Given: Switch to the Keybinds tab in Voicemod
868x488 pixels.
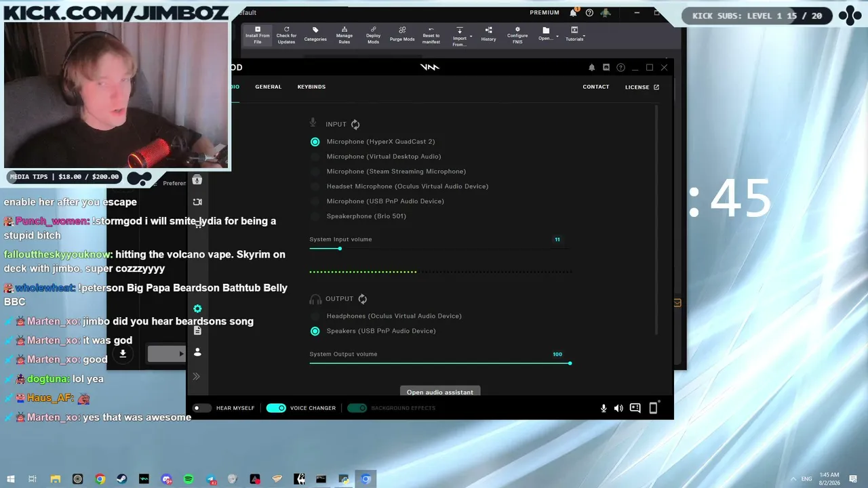Looking at the screenshot, I should [311, 87].
